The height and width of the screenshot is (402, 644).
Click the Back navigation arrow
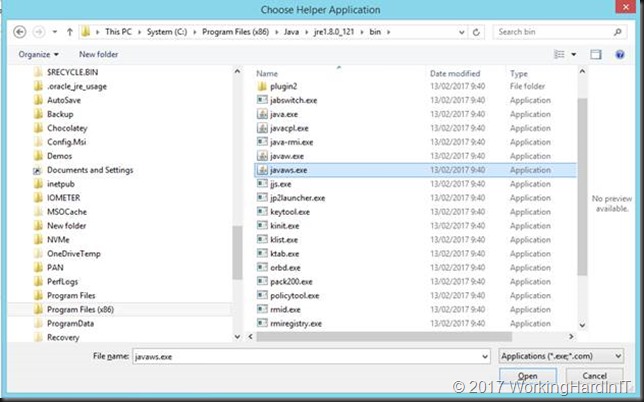pyautogui.click(x=20, y=32)
